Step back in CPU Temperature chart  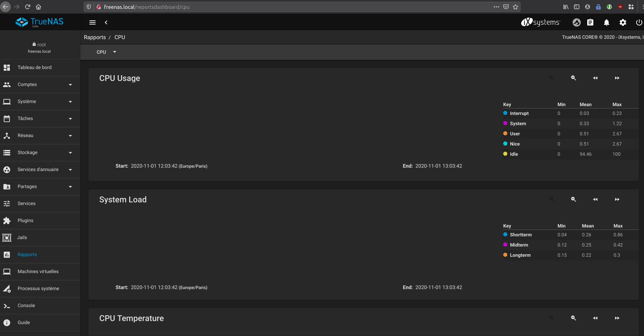pos(595,318)
